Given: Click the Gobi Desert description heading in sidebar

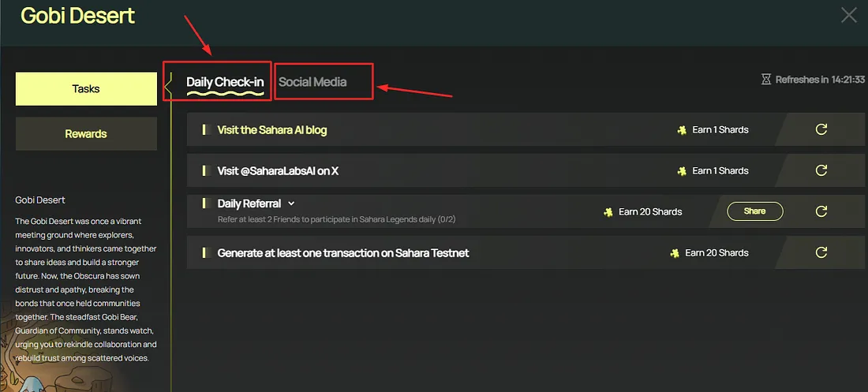Looking at the screenshot, I should coord(40,200).
